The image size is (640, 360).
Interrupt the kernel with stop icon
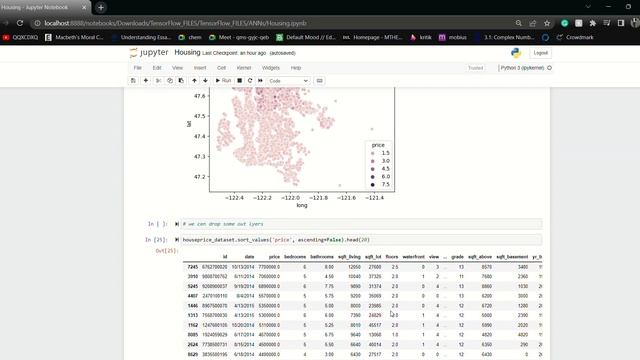[x=240, y=81]
